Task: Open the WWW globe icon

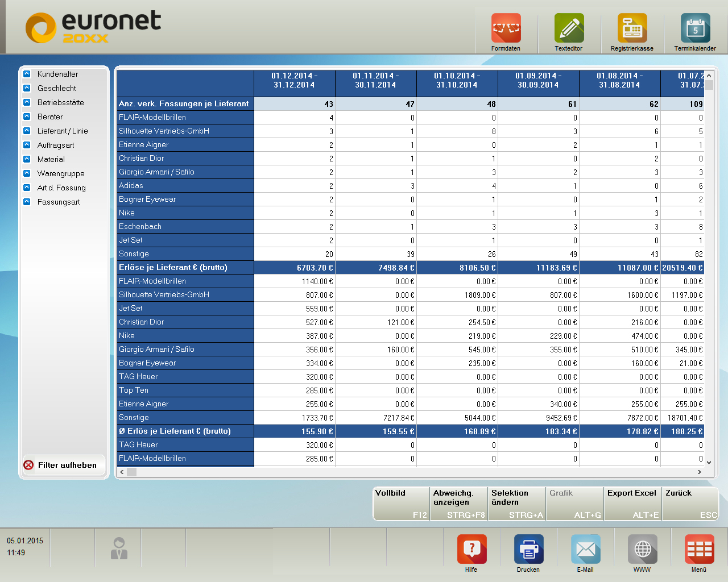Action: point(642,549)
